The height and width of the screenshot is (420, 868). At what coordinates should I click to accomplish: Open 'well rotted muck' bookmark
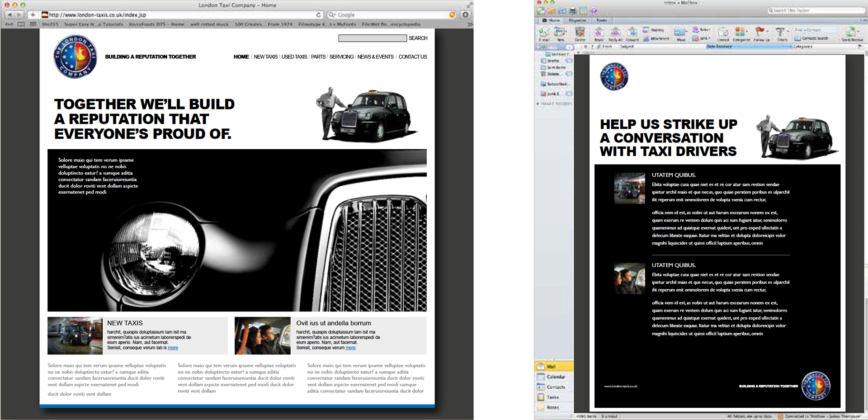[x=209, y=24]
